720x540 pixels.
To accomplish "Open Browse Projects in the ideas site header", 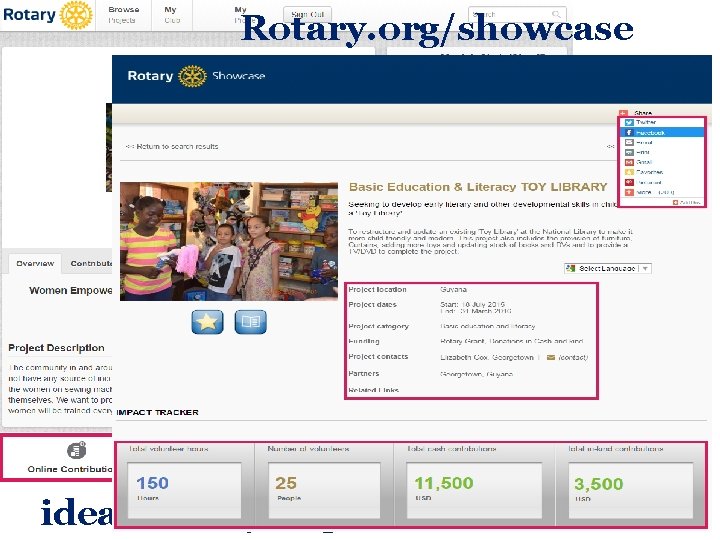I will [123, 15].
